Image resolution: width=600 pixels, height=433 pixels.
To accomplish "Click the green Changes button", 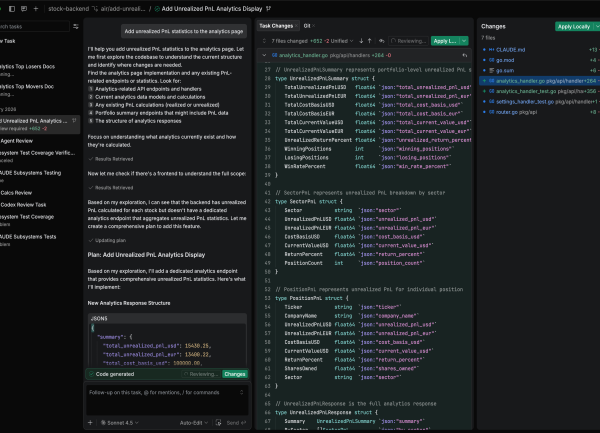I will 235,374.
